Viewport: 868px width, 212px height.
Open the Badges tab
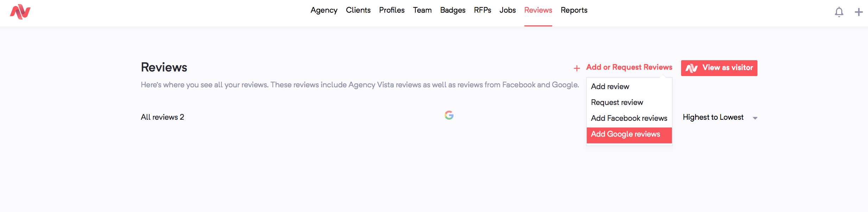click(453, 10)
